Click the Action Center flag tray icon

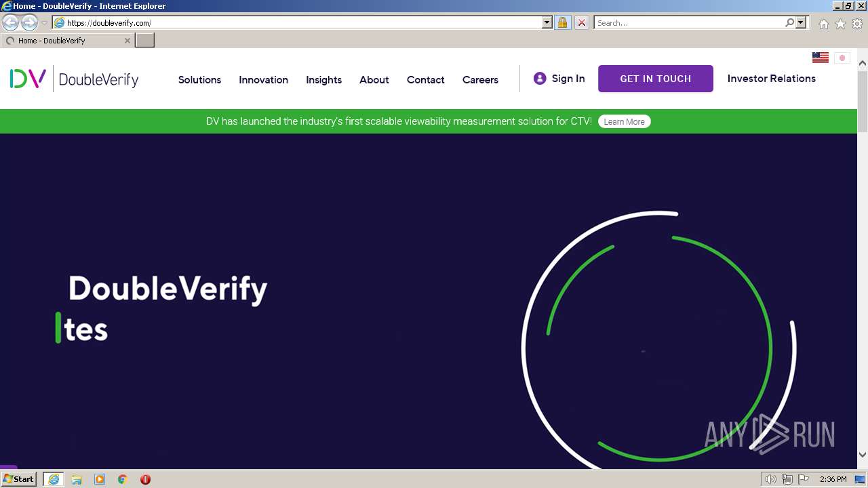pos(804,479)
